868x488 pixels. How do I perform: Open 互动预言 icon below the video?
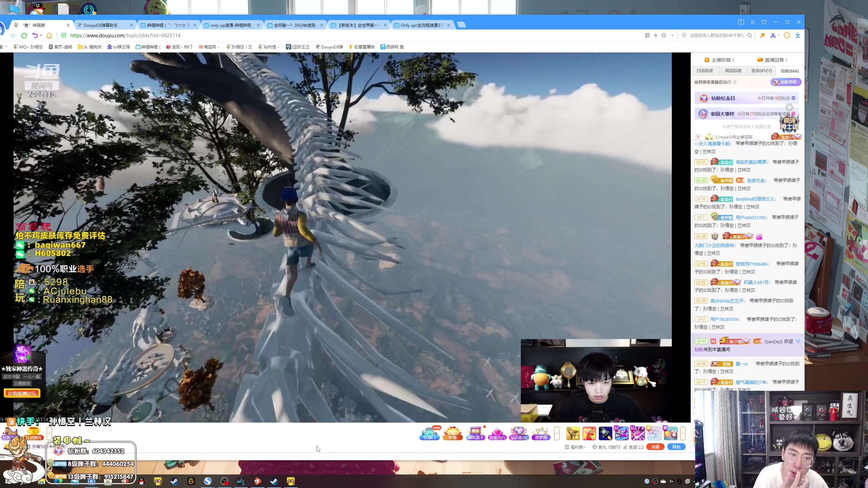point(33,434)
